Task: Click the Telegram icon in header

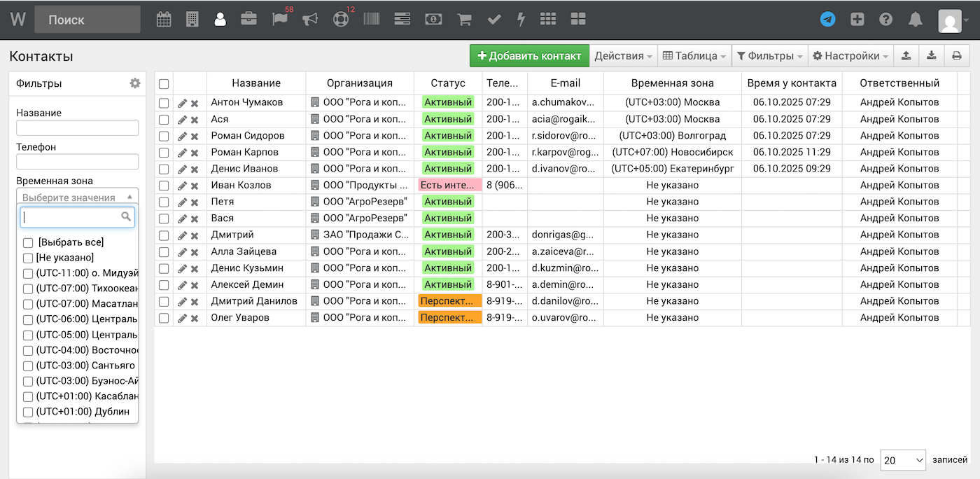Action: [x=827, y=20]
